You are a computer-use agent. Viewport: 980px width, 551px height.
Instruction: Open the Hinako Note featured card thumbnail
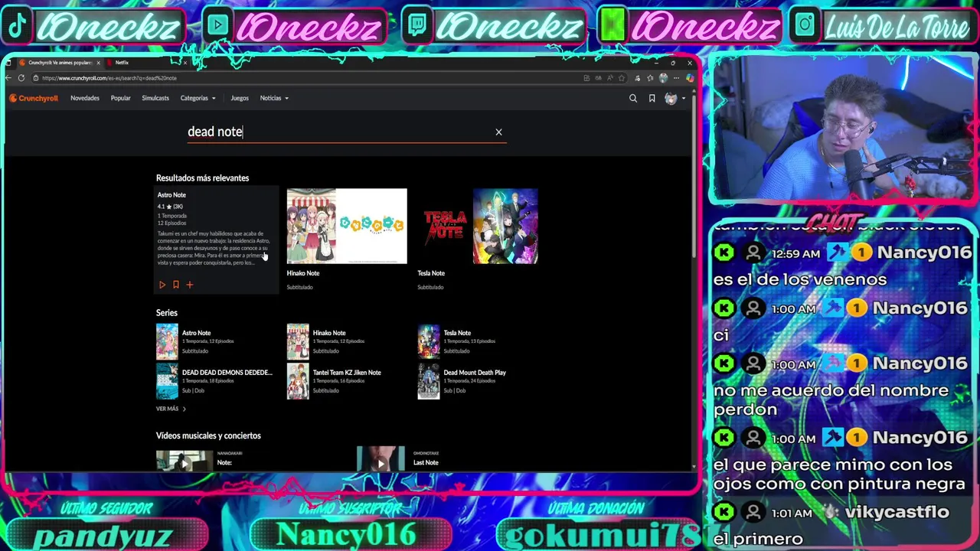click(x=347, y=226)
